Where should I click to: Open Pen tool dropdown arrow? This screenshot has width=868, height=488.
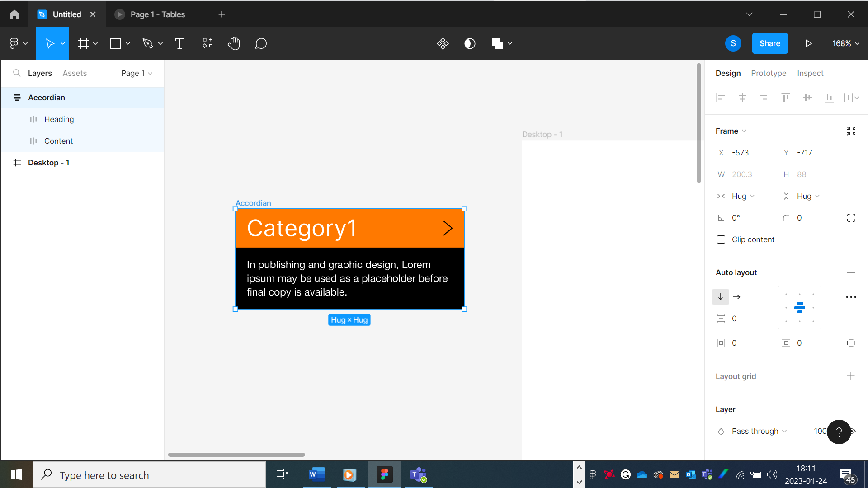click(x=160, y=43)
